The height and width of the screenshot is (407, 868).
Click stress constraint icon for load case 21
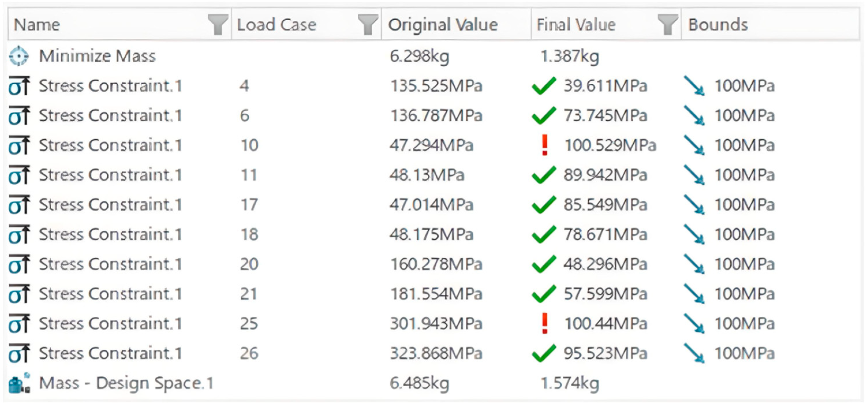click(x=19, y=294)
